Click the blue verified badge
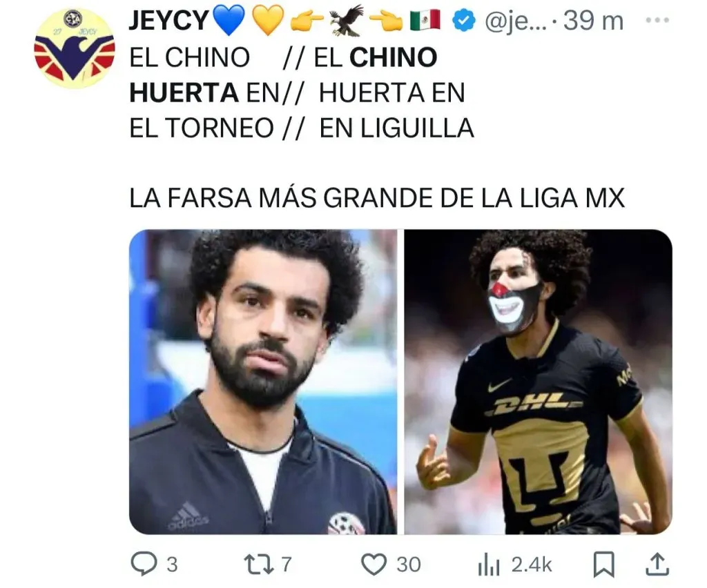The width and height of the screenshot is (707, 588). pyautogui.click(x=463, y=21)
